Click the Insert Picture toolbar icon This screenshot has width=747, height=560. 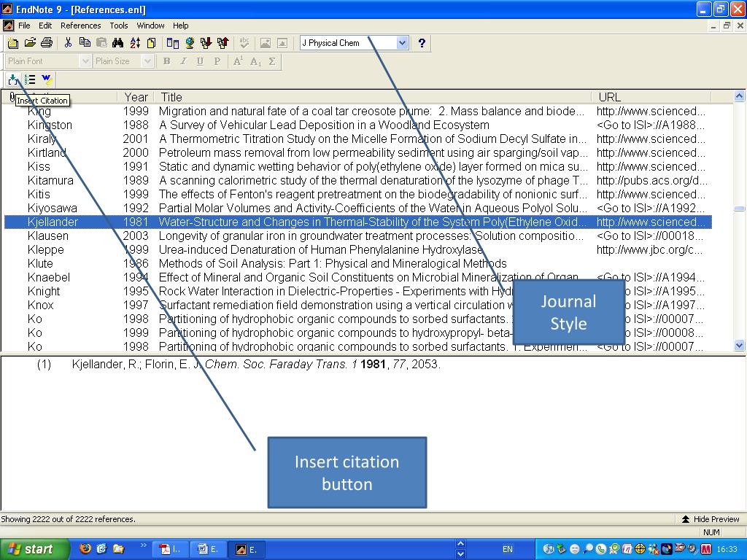266,43
